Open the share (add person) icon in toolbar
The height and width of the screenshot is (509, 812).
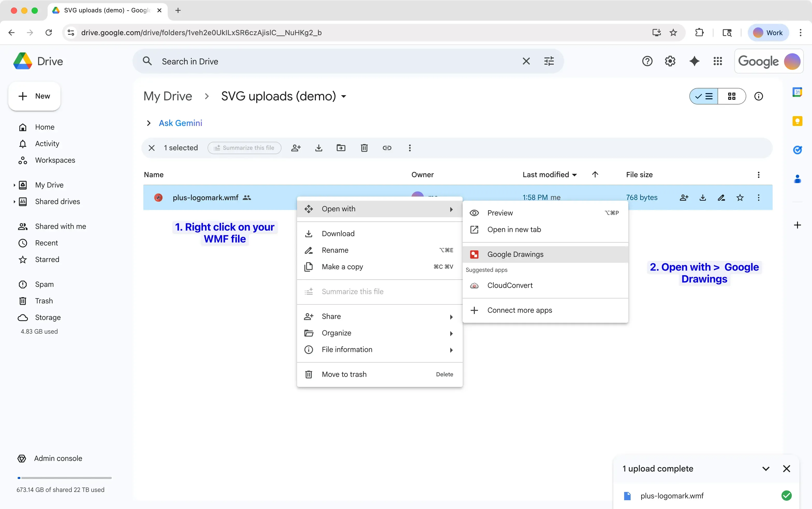coord(295,148)
